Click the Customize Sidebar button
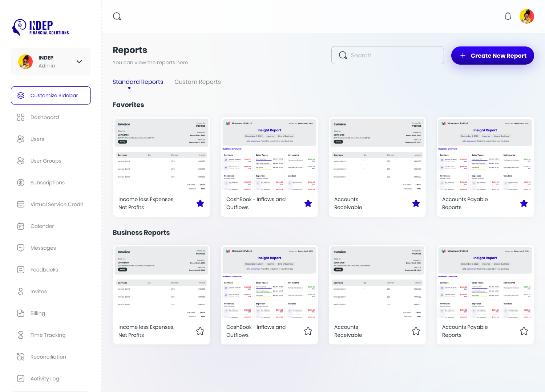 pyautogui.click(x=51, y=95)
